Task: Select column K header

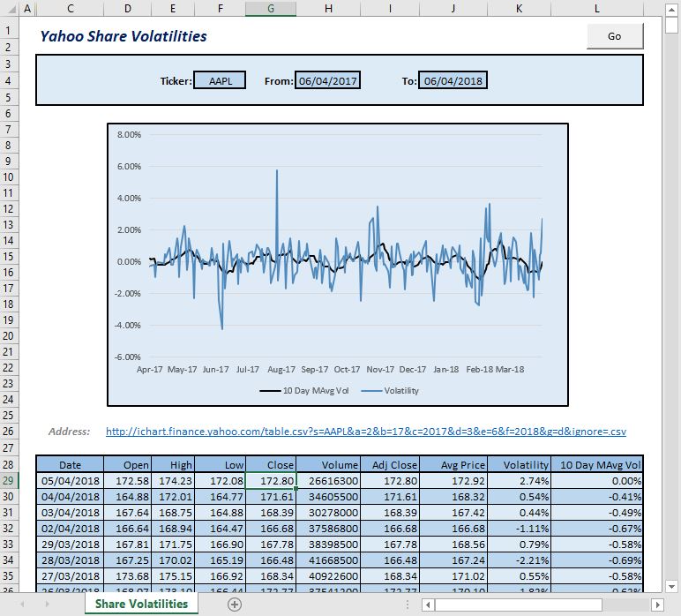Action: tap(519, 8)
